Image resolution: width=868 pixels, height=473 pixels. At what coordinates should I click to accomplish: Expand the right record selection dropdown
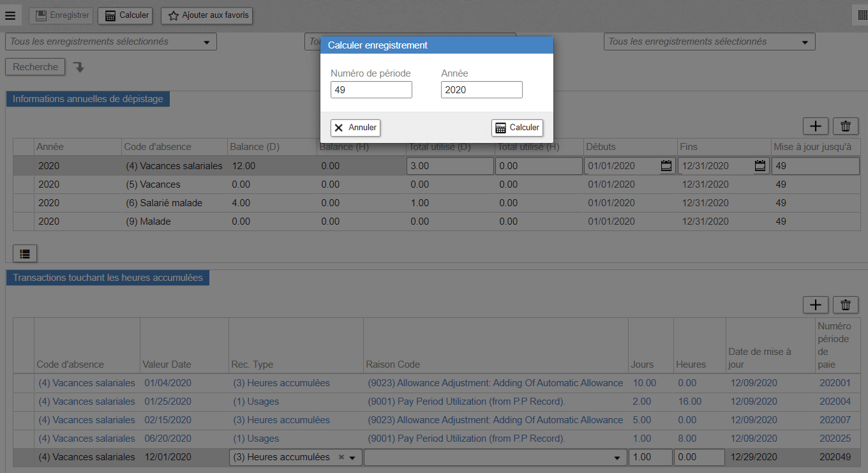pyautogui.click(x=805, y=42)
